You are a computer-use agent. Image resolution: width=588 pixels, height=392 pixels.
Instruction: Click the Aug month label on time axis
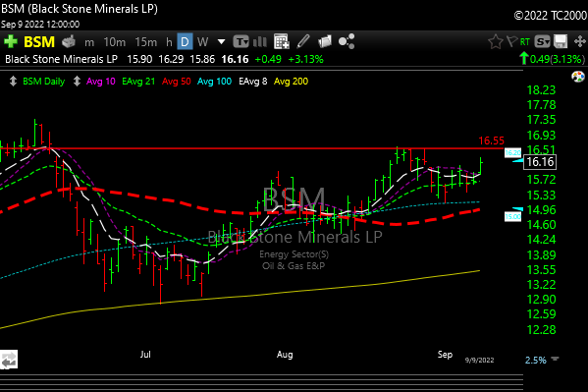pyautogui.click(x=285, y=355)
